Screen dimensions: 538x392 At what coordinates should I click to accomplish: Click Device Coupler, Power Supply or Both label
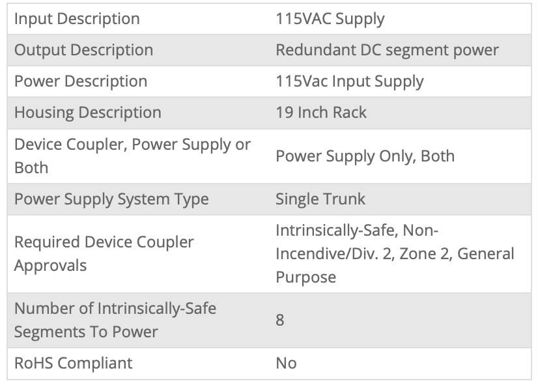tap(132, 156)
